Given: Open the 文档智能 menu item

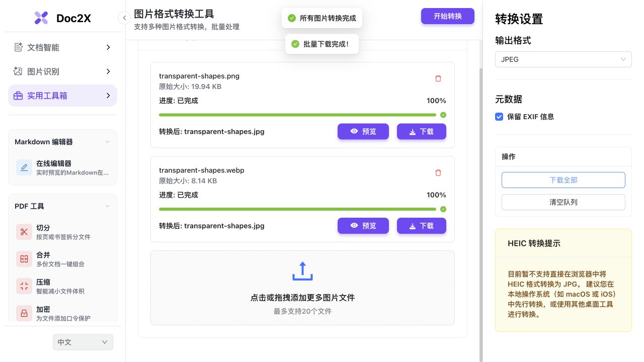Looking at the screenshot, I should click(x=62, y=47).
